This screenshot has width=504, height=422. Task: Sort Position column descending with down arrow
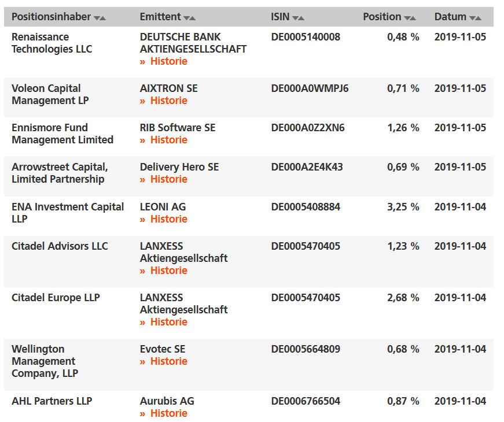point(407,18)
